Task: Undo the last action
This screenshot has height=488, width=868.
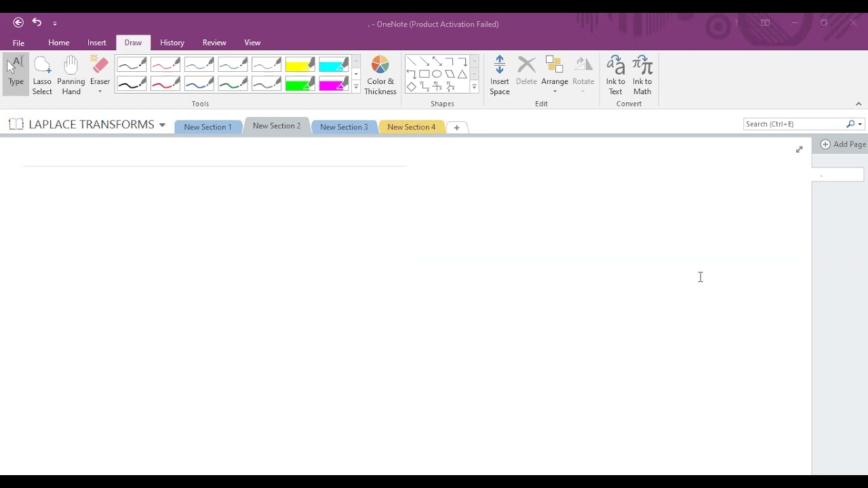Action: (37, 22)
